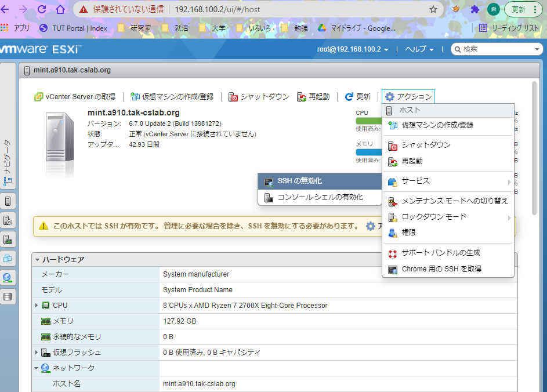Select the Host icon in the navigator sidebar
The width and height of the screenshot is (547, 392).
(x=8, y=201)
